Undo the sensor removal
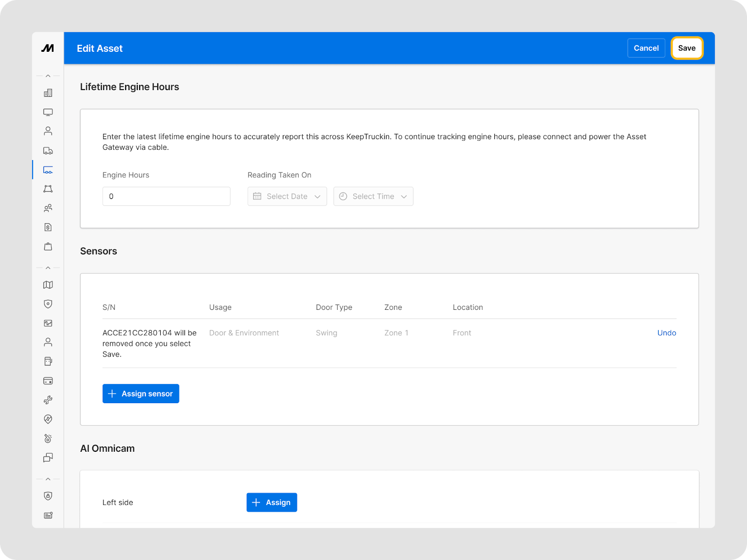 [x=666, y=333]
